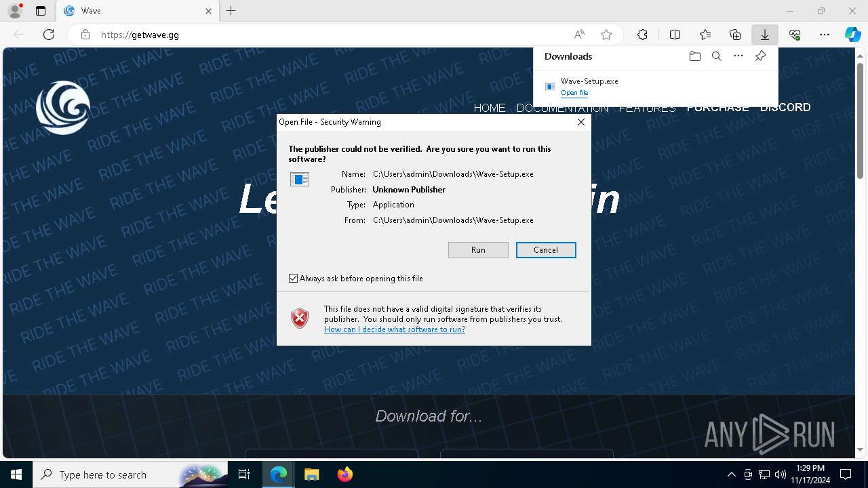868x488 pixels.
Task: Open Firefox from taskbar
Action: tap(344, 474)
